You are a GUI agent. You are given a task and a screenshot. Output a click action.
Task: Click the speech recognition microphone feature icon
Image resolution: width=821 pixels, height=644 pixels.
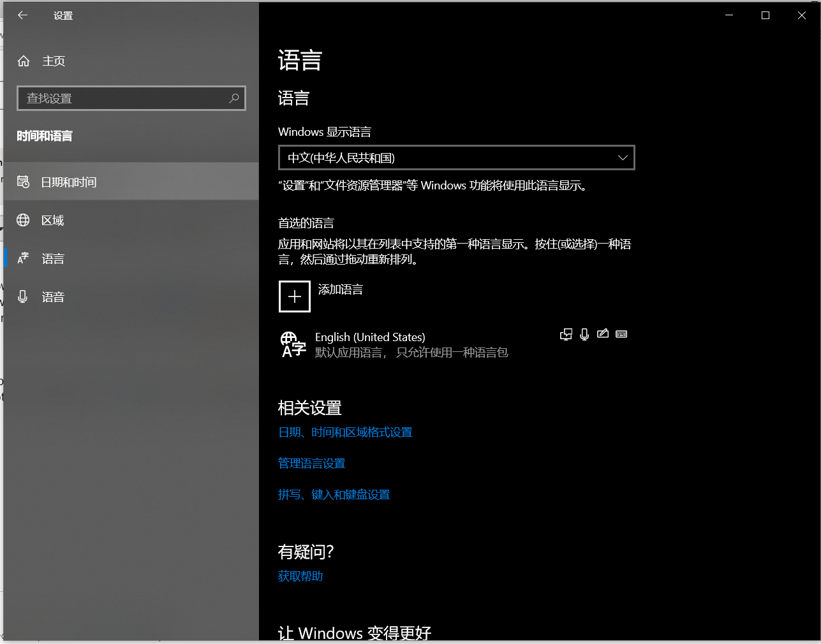click(x=584, y=334)
